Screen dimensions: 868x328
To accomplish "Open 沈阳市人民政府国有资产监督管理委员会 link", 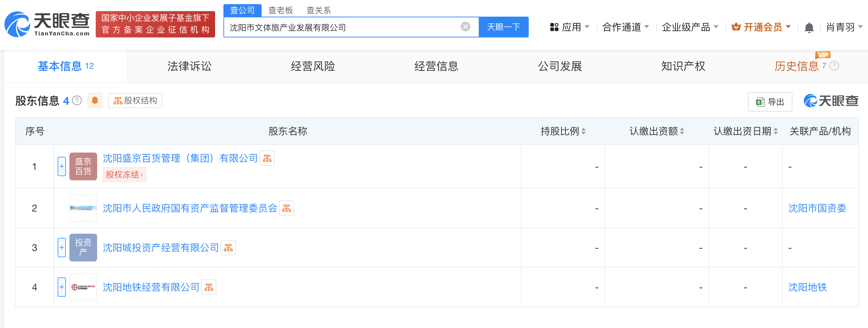I will (x=190, y=208).
